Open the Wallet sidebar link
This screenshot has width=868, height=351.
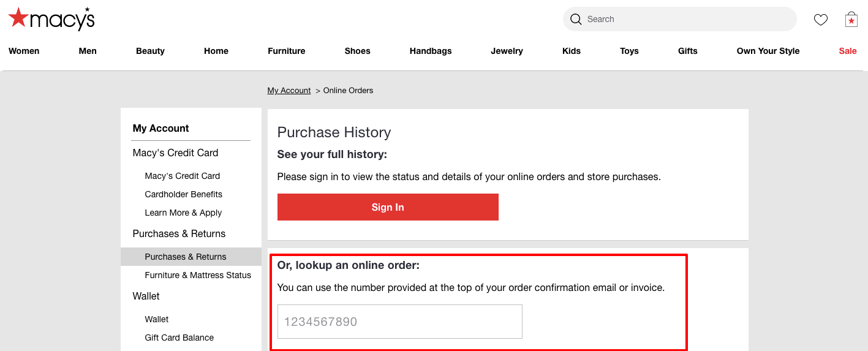click(x=157, y=319)
